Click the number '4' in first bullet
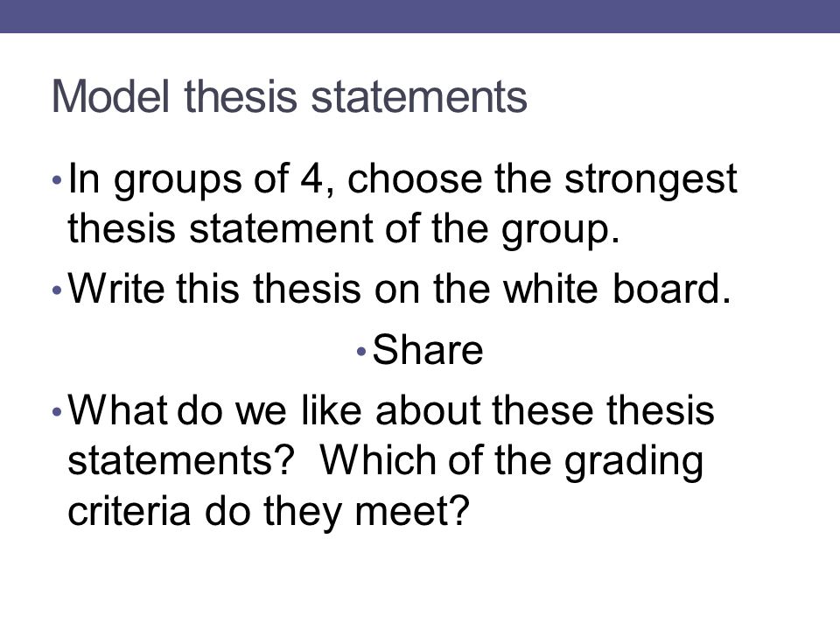Viewport: 840px width, 630px height. [313, 178]
